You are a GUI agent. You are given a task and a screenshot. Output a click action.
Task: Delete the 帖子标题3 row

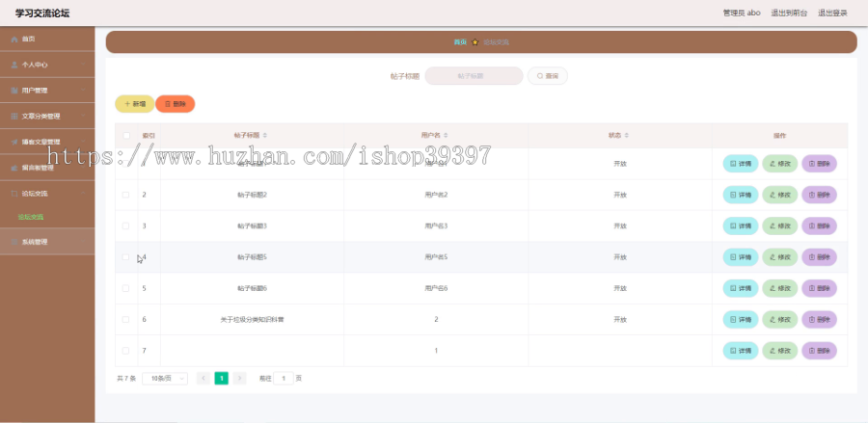pyautogui.click(x=819, y=225)
